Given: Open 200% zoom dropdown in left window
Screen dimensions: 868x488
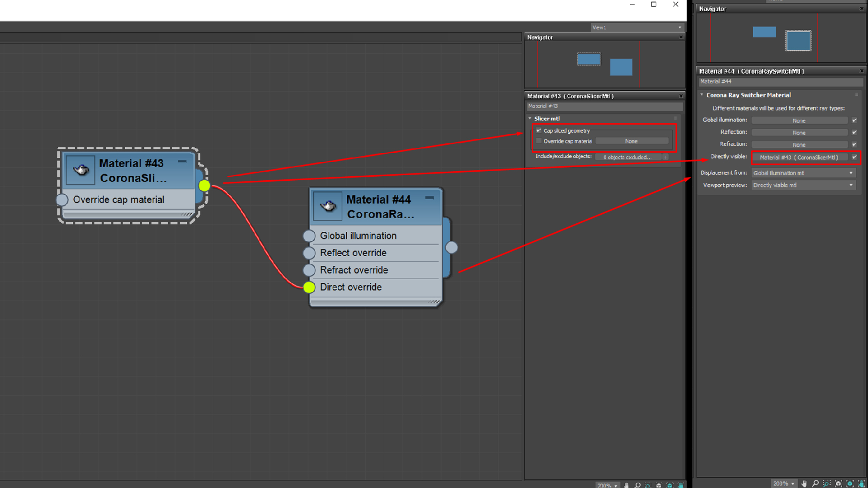Looking at the screenshot, I should coord(607,485).
